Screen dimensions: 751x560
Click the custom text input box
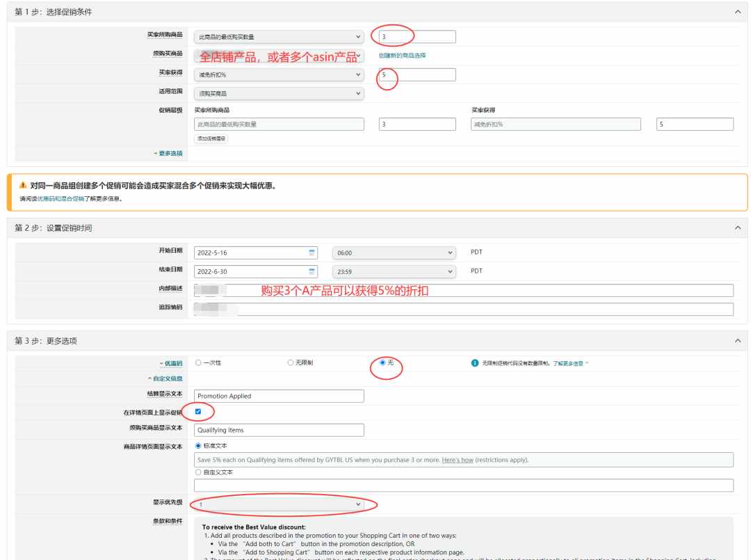pos(464,486)
